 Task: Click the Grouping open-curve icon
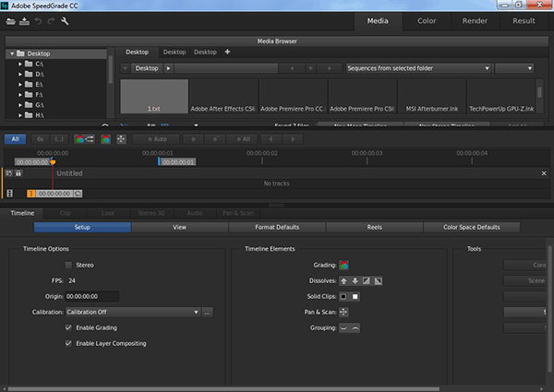[x=343, y=327]
